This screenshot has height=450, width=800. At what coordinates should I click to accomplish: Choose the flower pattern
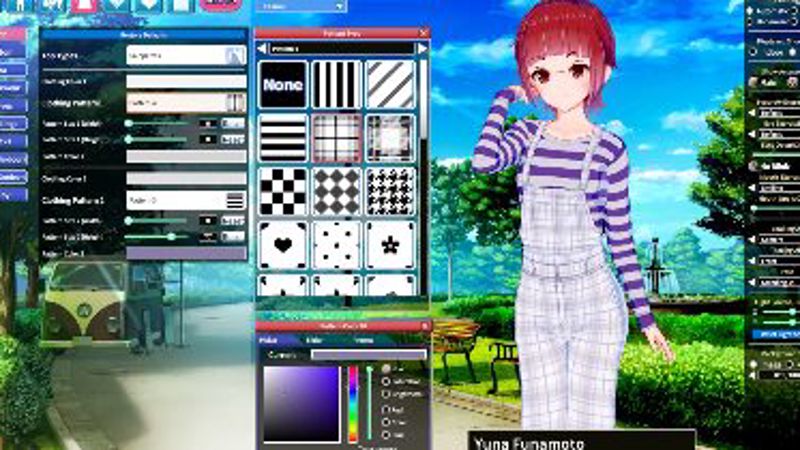390,245
